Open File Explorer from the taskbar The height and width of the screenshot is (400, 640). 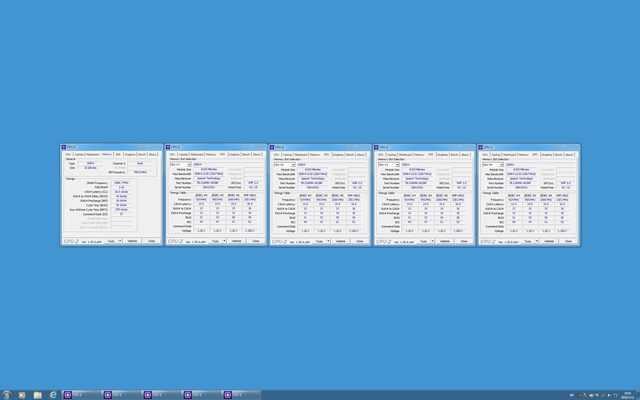(37, 395)
